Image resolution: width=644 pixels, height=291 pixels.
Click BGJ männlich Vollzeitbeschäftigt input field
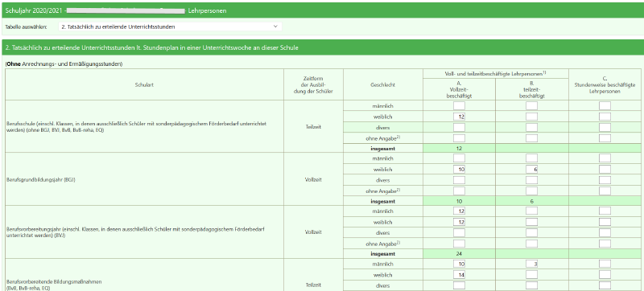point(459,158)
